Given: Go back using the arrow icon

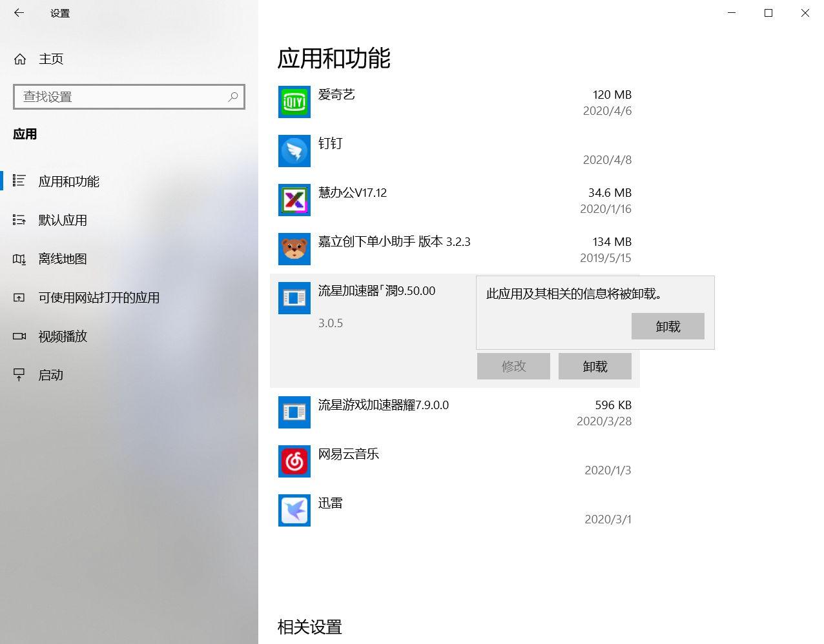Looking at the screenshot, I should click(x=19, y=13).
